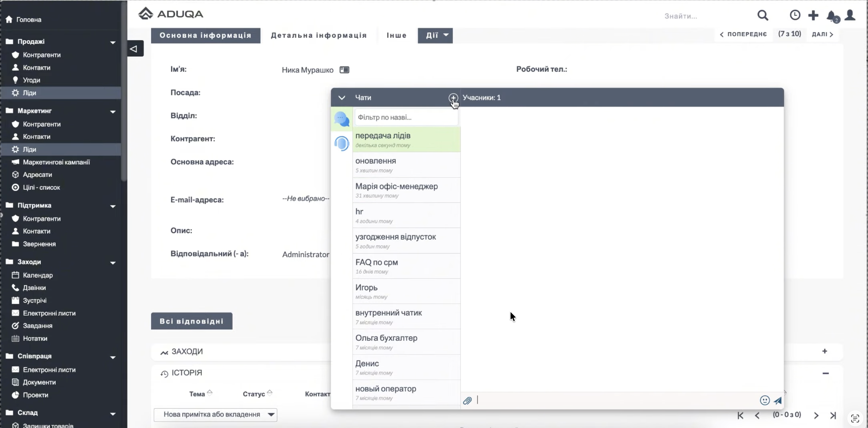Click the Фільтр по назві chat filter
The height and width of the screenshot is (428, 868).
coord(406,117)
